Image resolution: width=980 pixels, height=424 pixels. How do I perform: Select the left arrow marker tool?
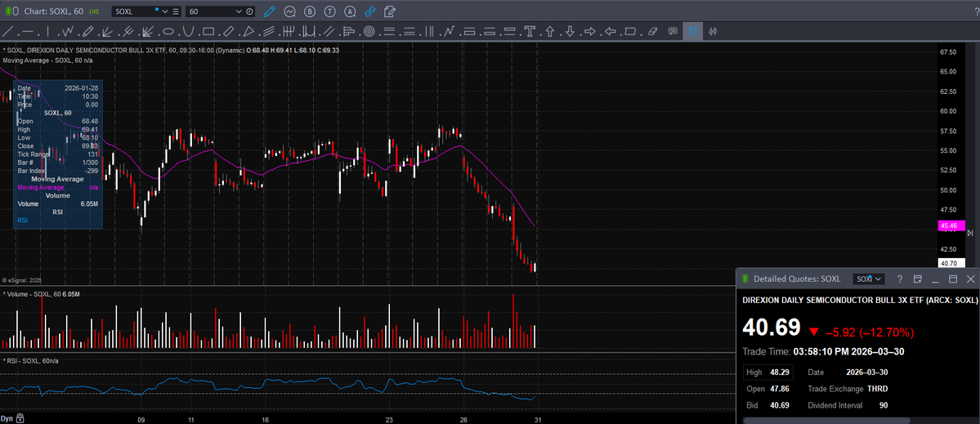point(611,31)
